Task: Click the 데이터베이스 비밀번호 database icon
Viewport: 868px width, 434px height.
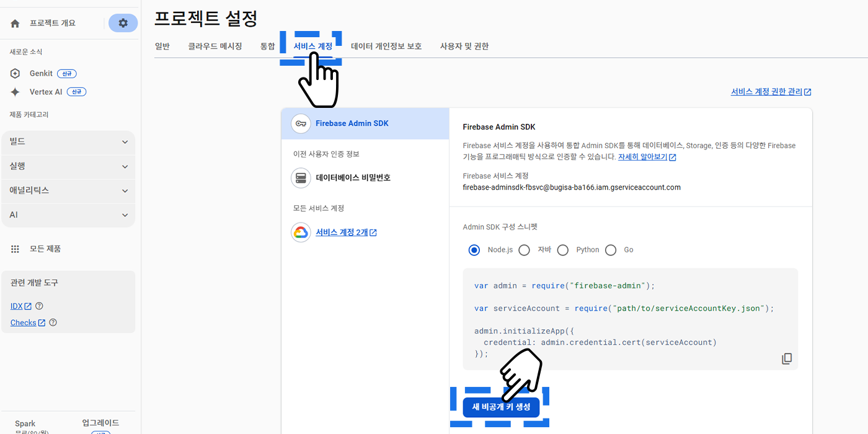Action: point(301,178)
